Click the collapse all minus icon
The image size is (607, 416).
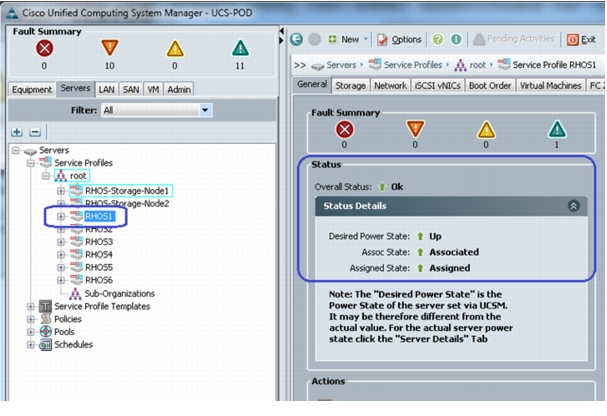point(35,132)
